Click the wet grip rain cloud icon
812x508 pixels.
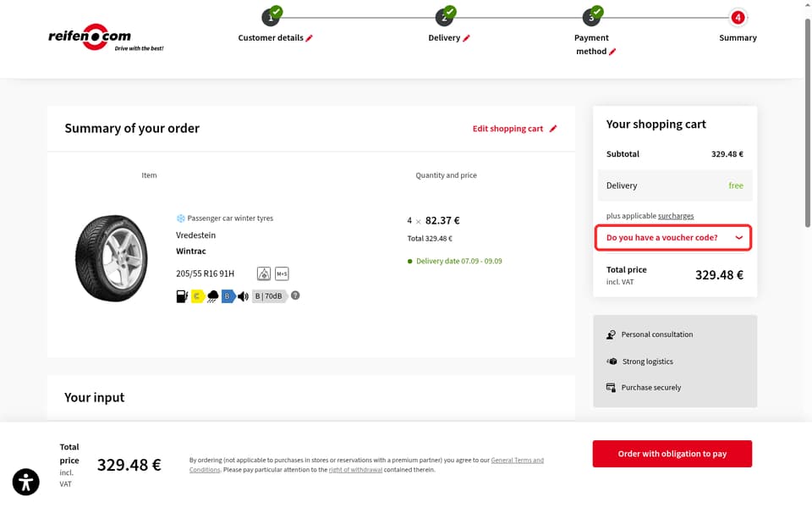click(213, 296)
